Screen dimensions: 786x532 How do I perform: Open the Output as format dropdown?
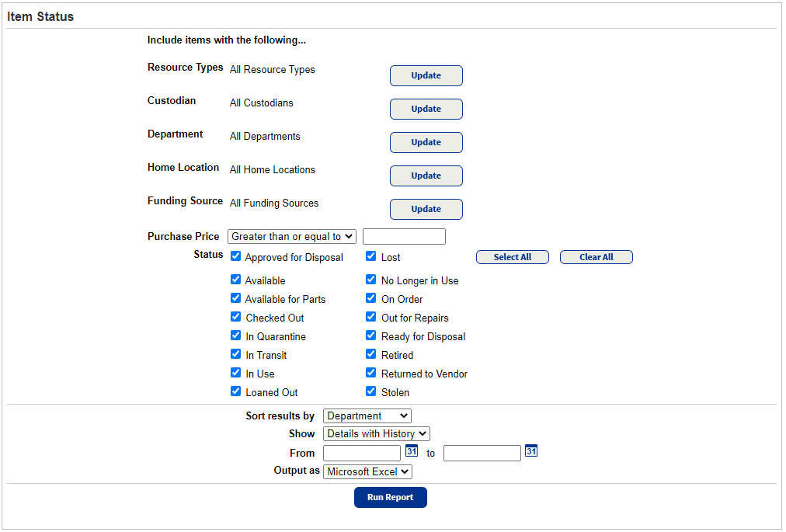pyautogui.click(x=367, y=471)
